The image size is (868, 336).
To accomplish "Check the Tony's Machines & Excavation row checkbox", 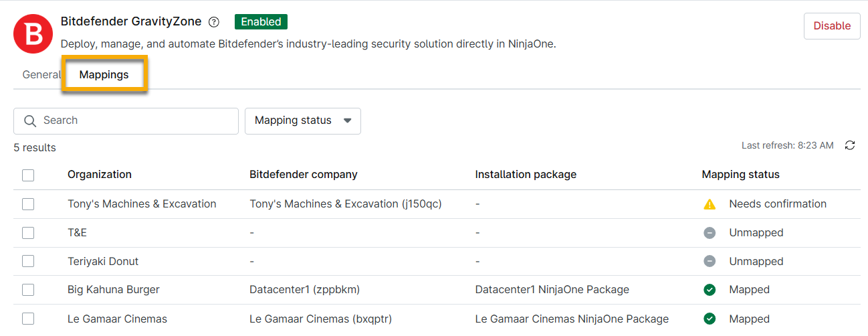I will pyautogui.click(x=28, y=204).
